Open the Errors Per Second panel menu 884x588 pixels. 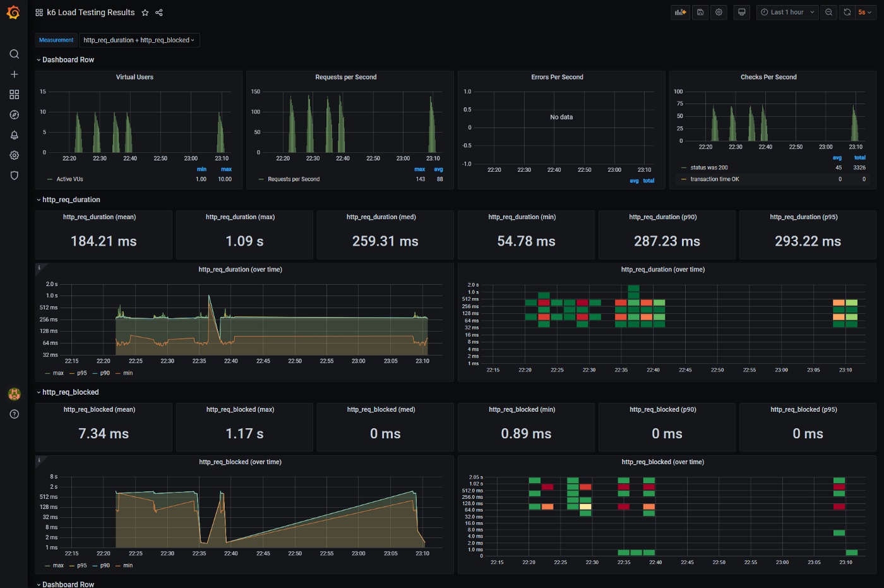(x=557, y=77)
